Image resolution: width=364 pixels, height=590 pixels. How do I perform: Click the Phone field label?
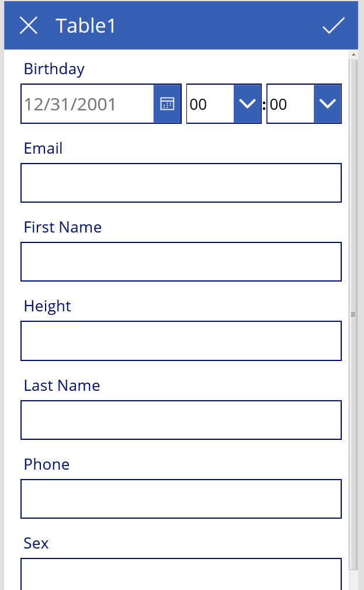coord(47,464)
